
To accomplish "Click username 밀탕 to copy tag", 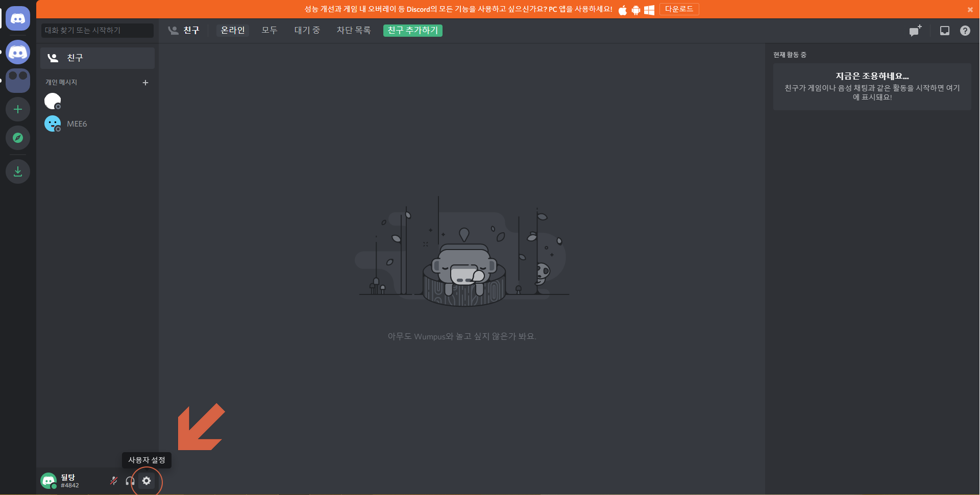I will [68, 477].
